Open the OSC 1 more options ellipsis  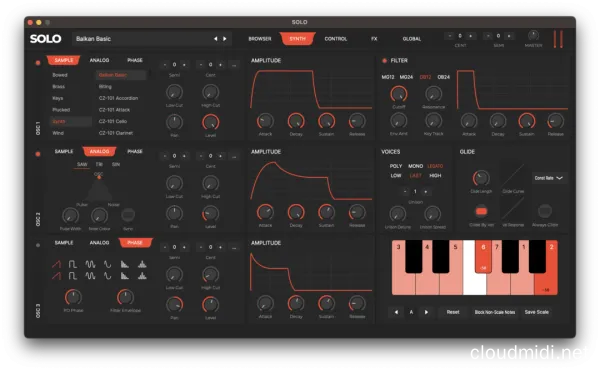tap(234, 65)
